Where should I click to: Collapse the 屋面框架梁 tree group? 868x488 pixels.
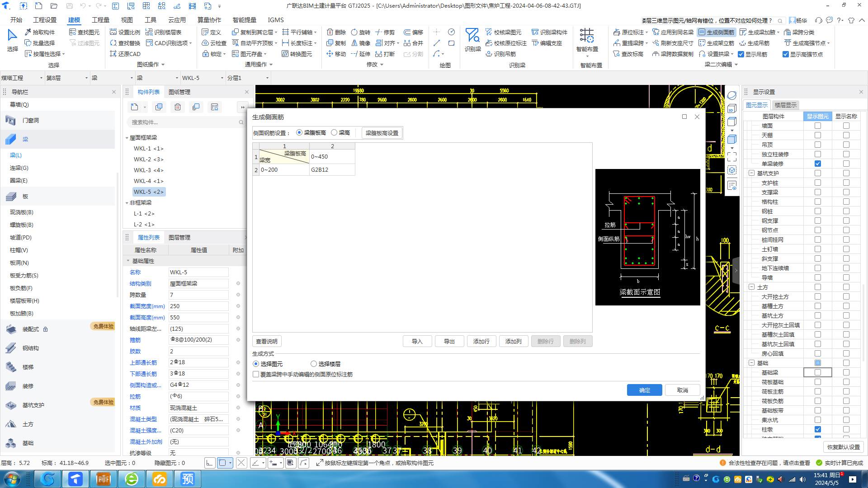pyautogui.click(x=127, y=138)
